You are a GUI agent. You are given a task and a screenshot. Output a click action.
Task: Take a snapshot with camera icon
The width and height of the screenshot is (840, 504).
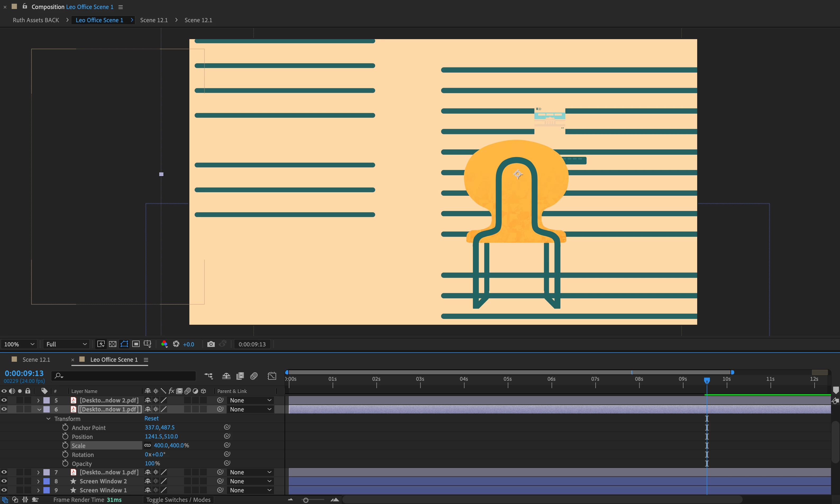211,344
